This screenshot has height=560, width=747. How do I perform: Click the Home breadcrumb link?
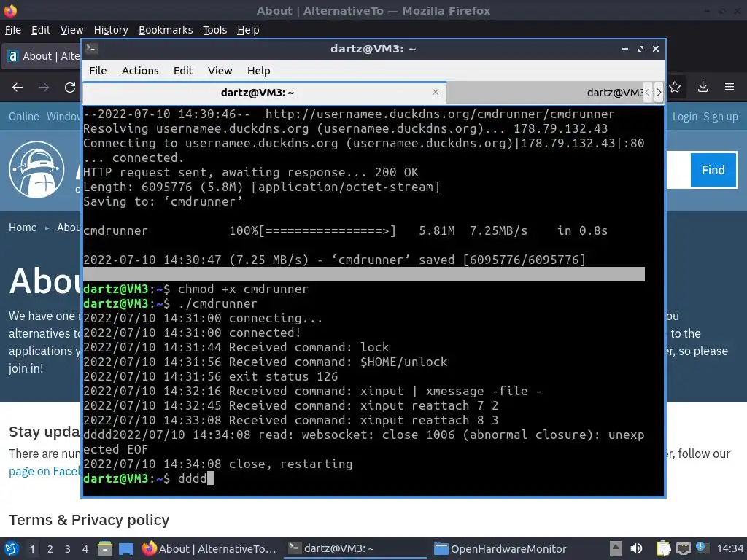tap(23, 227)
